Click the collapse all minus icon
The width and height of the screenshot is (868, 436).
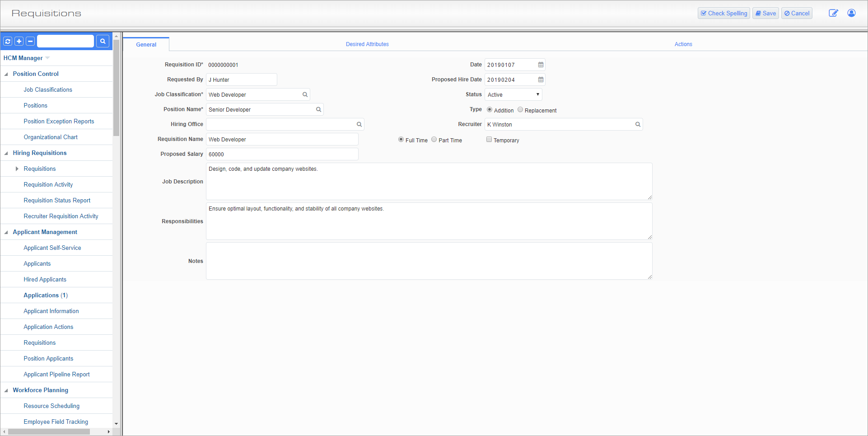[30, 41]
